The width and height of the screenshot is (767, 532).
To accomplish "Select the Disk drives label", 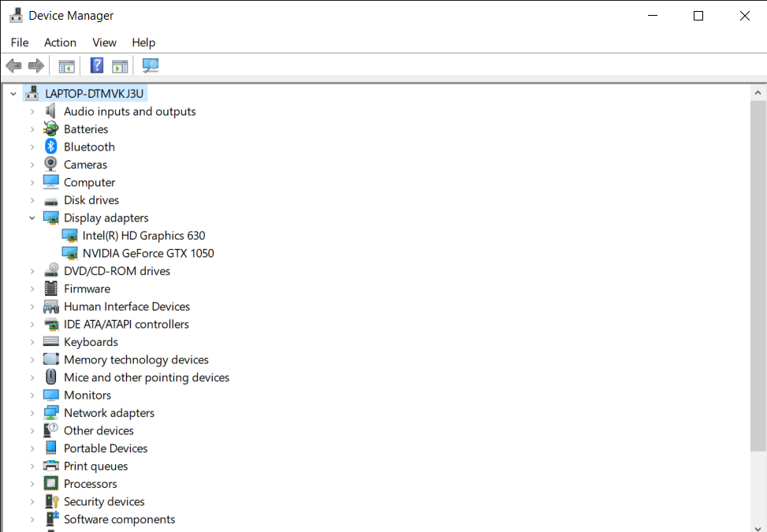I will coord(91,200).
